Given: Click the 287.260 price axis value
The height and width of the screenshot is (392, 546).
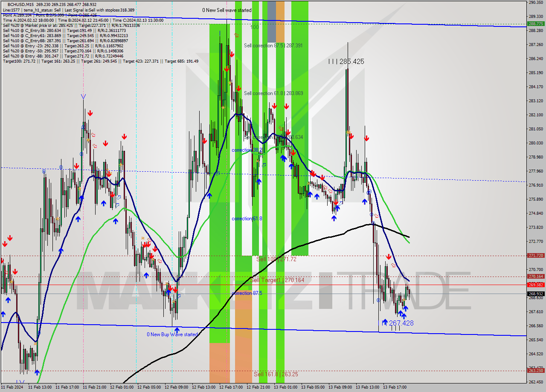Looking at the screenshot, I should point(535,44).
